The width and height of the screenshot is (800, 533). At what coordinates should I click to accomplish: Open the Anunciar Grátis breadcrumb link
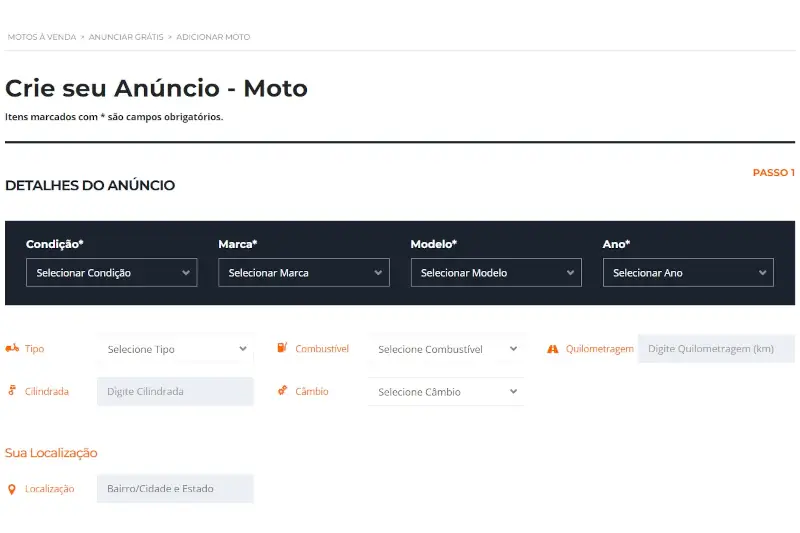125,37
